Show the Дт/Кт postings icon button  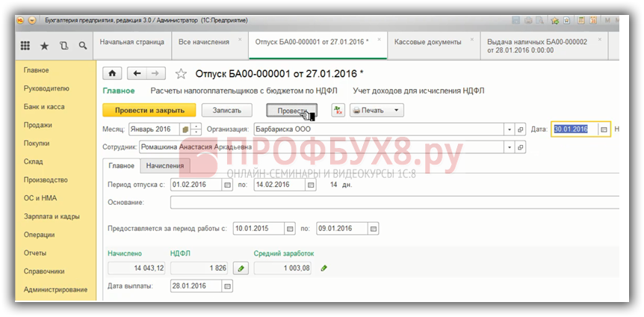(338, 110)
